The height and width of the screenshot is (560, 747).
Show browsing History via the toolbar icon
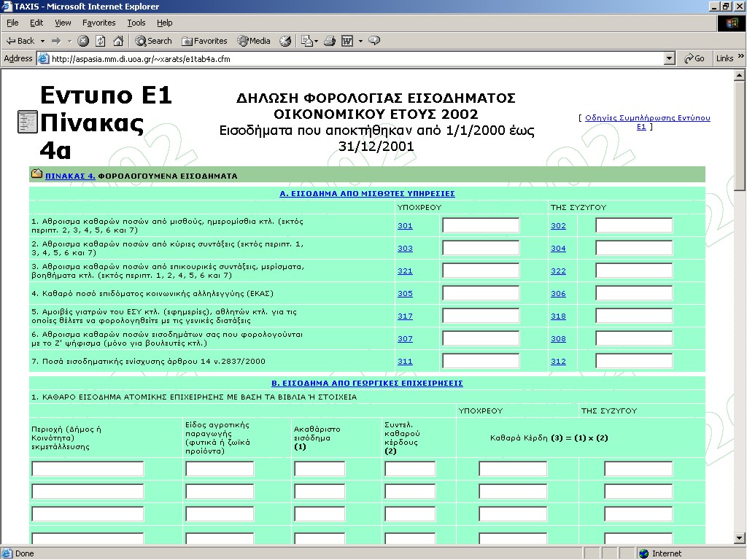[x=285, y=41]
